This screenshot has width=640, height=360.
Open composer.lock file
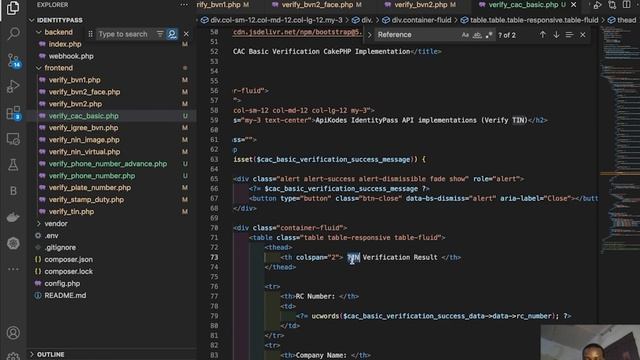(x=68, y=271)
